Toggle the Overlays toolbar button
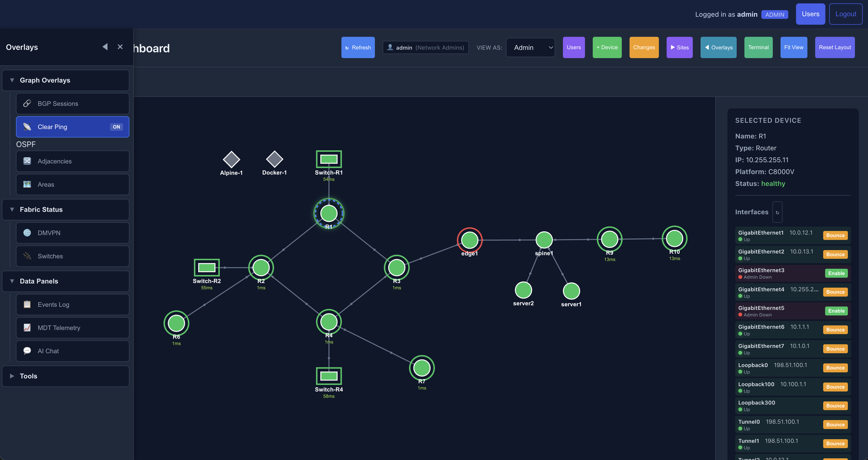868x460 pixels. 718,47
